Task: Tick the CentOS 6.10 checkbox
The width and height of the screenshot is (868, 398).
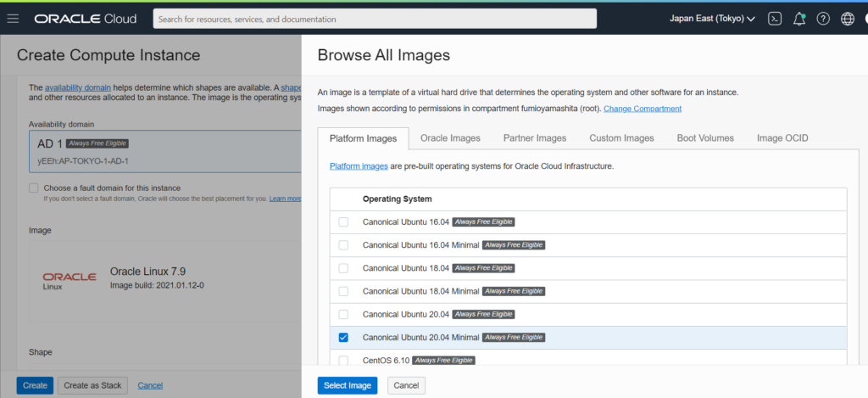Action: point(343,360)
